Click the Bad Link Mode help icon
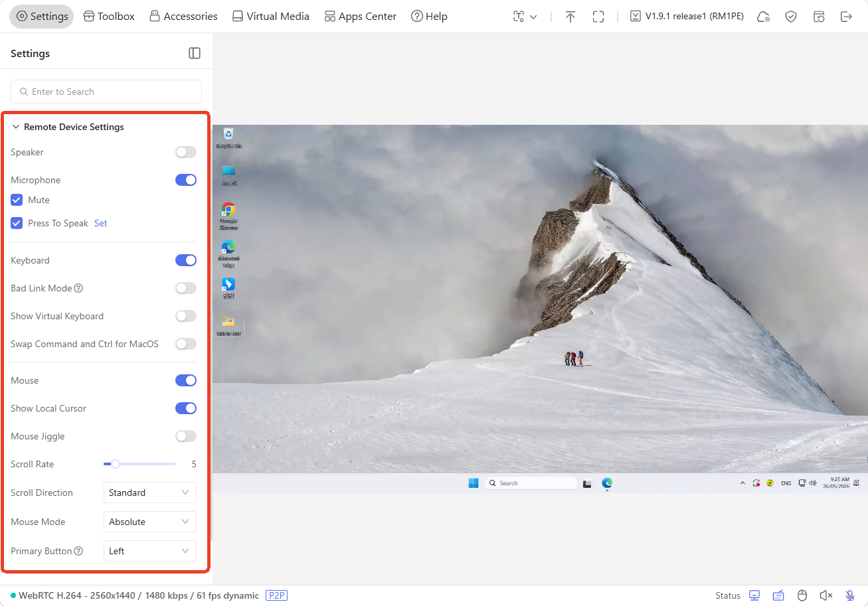Image resolution: width=868 pixels, height=606 pixels. coord(78,288)
